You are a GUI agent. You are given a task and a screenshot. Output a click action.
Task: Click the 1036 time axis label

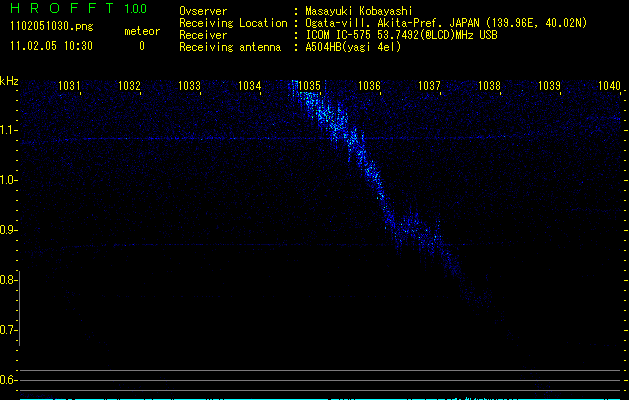click(369, 85)
